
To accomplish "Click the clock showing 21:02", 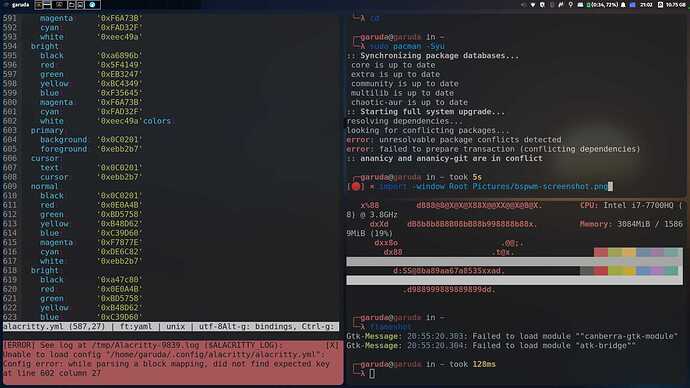I will coord(646,5).
